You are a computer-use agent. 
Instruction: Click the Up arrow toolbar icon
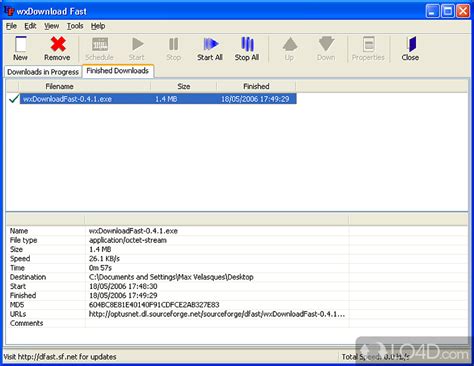289,44
